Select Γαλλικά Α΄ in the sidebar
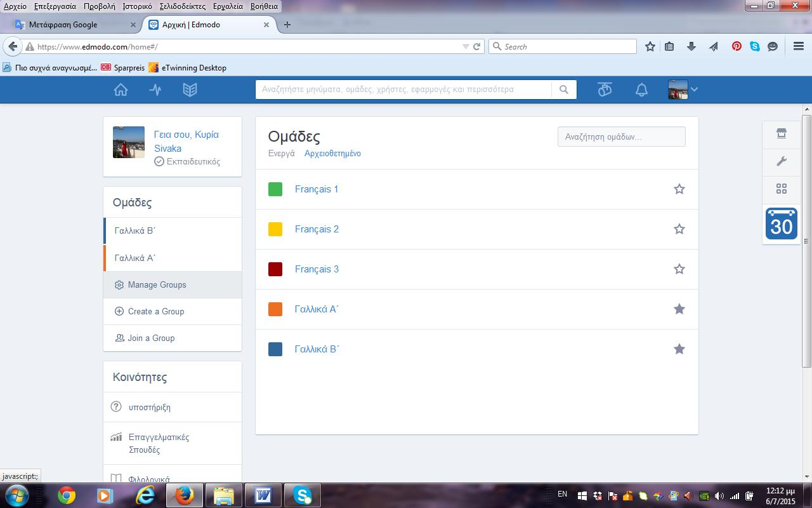 173,258
